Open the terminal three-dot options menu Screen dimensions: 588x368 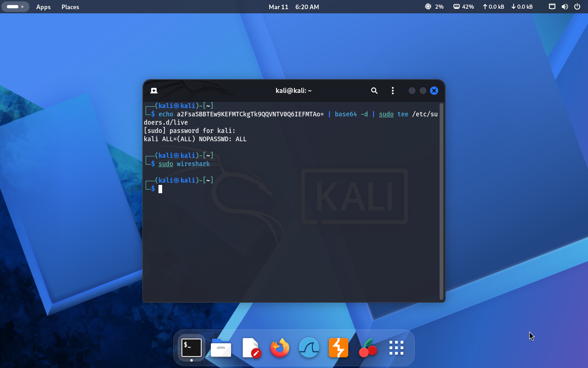[392, 91]
